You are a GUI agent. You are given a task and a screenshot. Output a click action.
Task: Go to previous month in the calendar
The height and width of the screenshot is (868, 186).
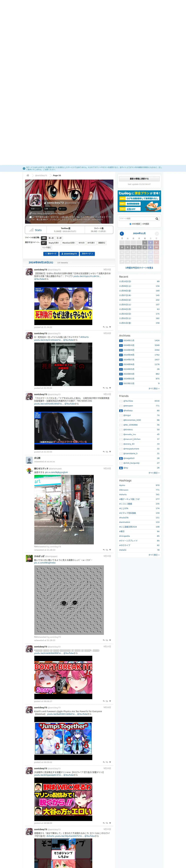(x=122, y=233)
